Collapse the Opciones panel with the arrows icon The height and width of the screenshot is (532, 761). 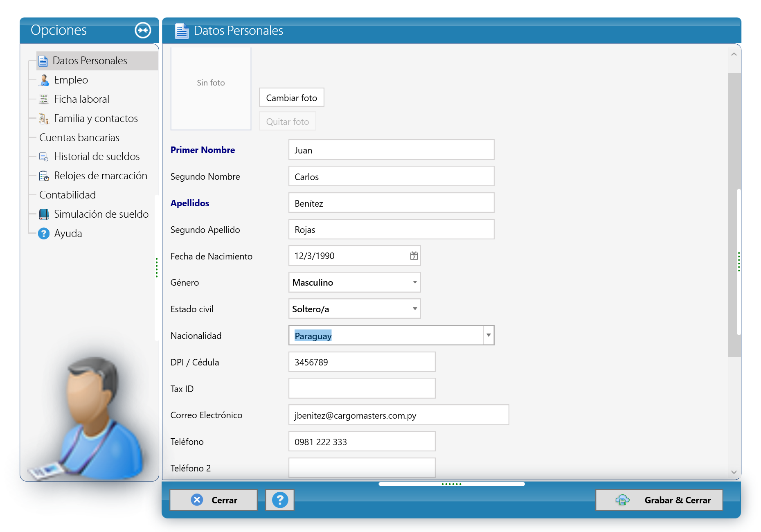pyautogui.click(x=143, y=30)
